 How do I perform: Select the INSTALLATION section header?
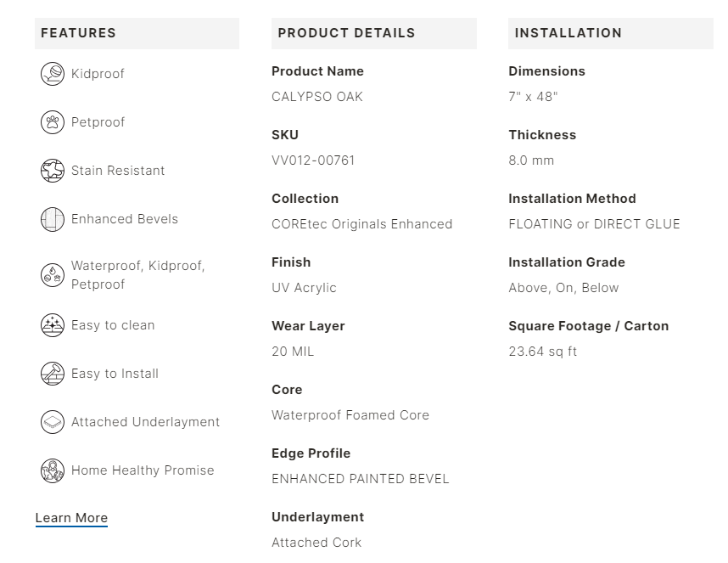(568, 33)
